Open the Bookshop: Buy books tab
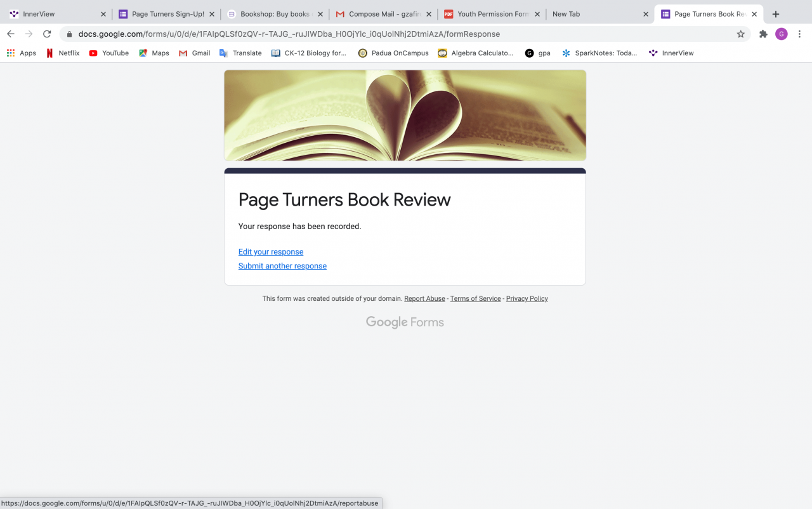 pos(275,14)
